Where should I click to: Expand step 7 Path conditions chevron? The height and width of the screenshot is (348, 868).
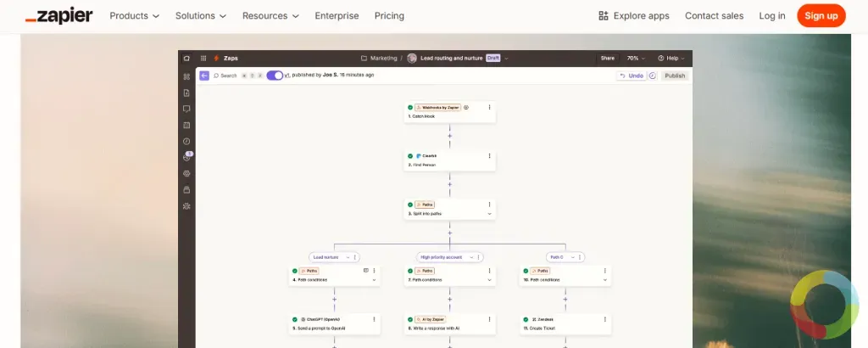point(489,280)
